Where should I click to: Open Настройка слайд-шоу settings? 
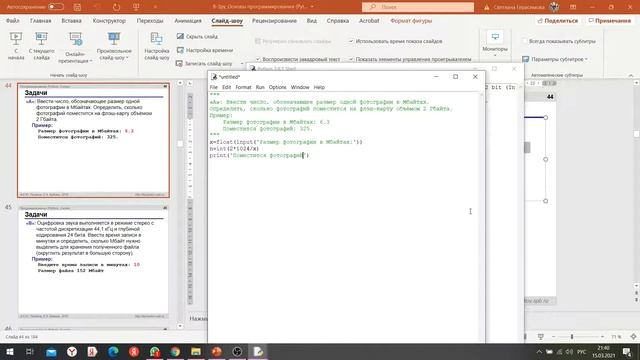(x=157, y=46)
